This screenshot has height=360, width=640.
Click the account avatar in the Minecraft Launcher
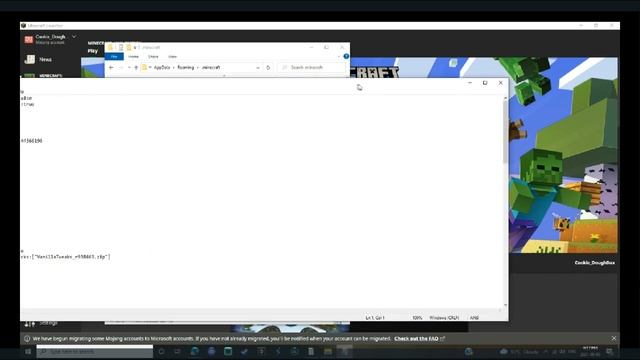pyautogui.click(x=29, y=40)
